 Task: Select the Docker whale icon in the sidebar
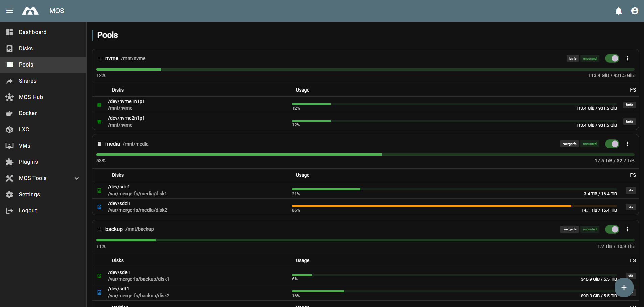9,113
